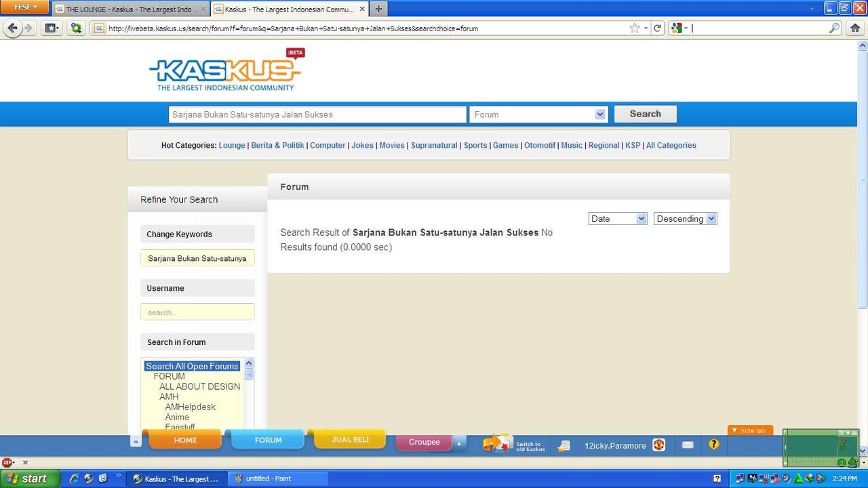The width and height of the screenshot is (868, 488).
Task: Open the Movies category link
Action: (x=392, y=145)
